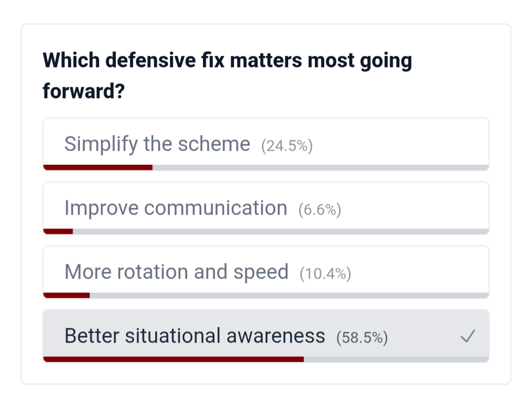Viewport: 532px width, 412px height.
Task: Click the grey unfilled bar under Better situational awareness
Action: tap(396, 359)
